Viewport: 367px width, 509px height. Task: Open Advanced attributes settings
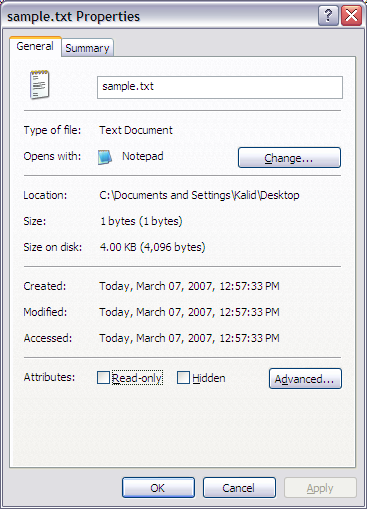click(305, 379)
